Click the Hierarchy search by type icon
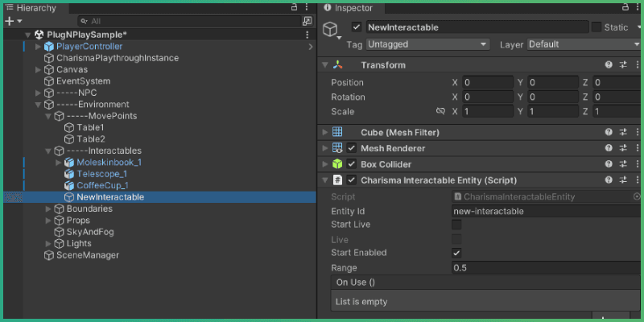This screenshot has height=322, width=644. click(x=307, y=21)
